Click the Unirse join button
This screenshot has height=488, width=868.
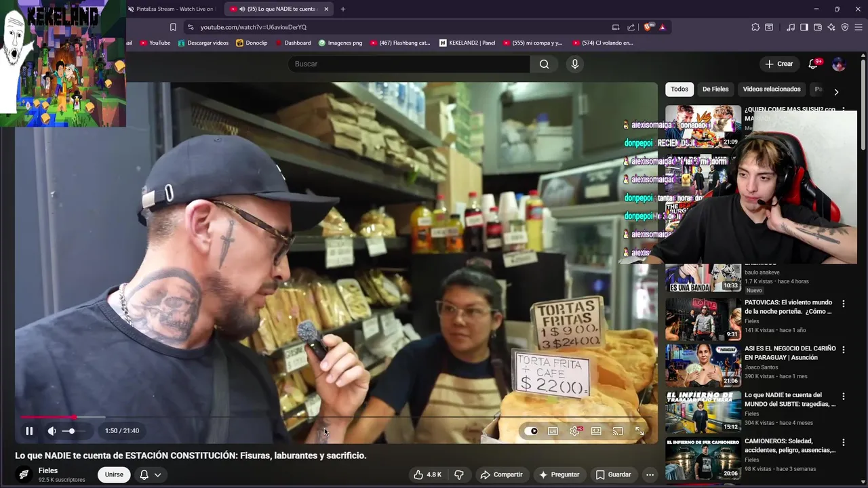[x=114, y=474]
